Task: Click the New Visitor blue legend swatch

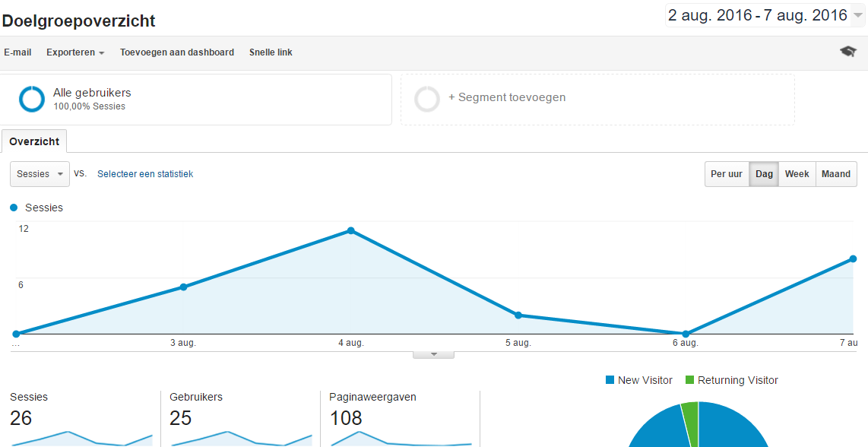Action: pyautogui.click(x=610, y=380)
